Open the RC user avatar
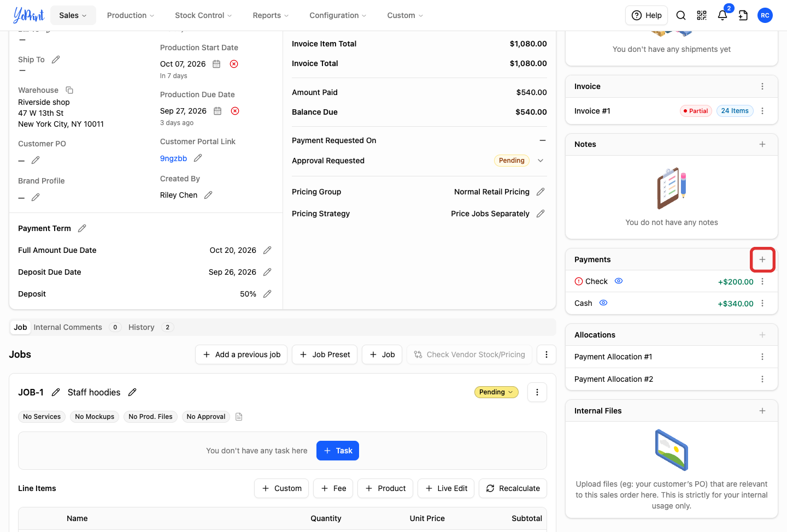Viewport: 787px width, 532px height. coord(765,15)
